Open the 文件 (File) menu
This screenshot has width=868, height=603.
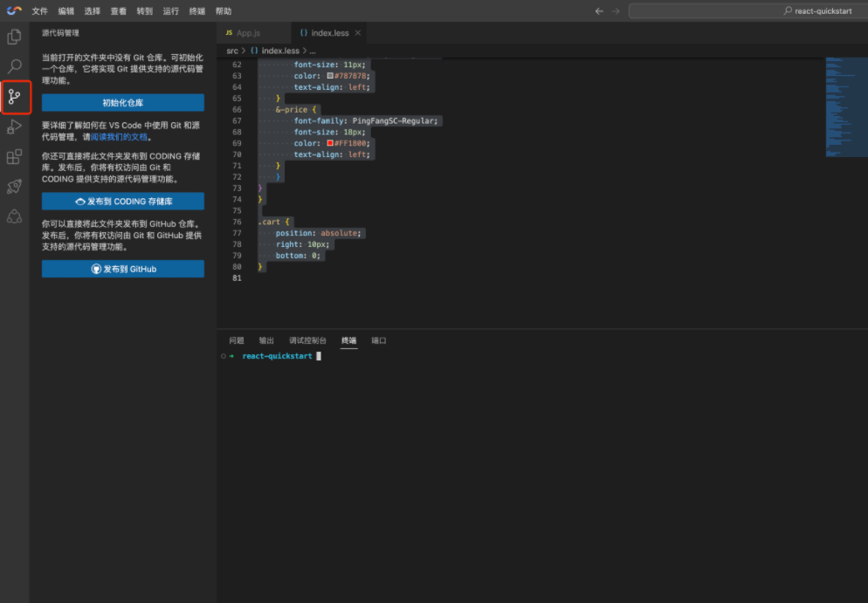pos(40,11)
